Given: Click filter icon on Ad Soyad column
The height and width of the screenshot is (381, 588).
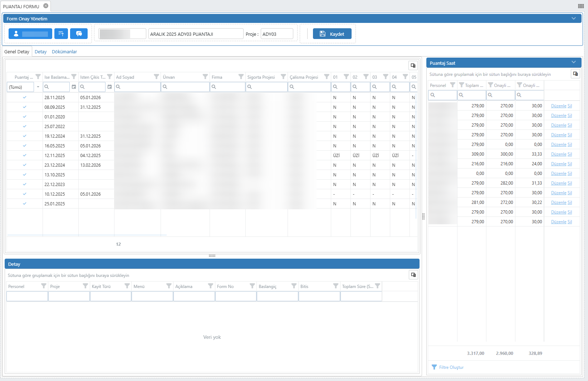Looking at the screenshot, I should 156,77.
